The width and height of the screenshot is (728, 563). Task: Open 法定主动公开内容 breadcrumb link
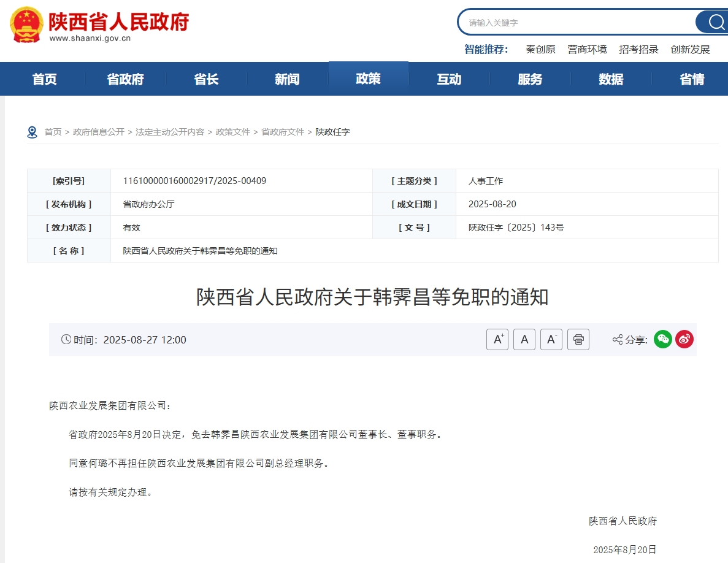tap(170, 132)
